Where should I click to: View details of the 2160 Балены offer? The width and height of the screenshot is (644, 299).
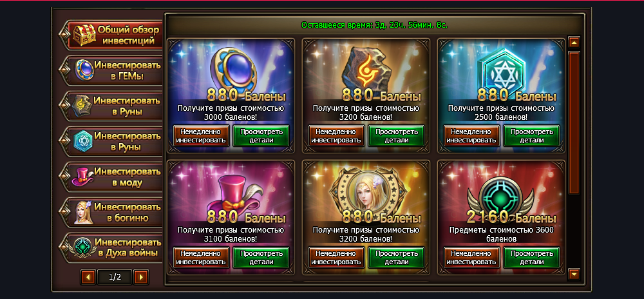click(531, 258)
